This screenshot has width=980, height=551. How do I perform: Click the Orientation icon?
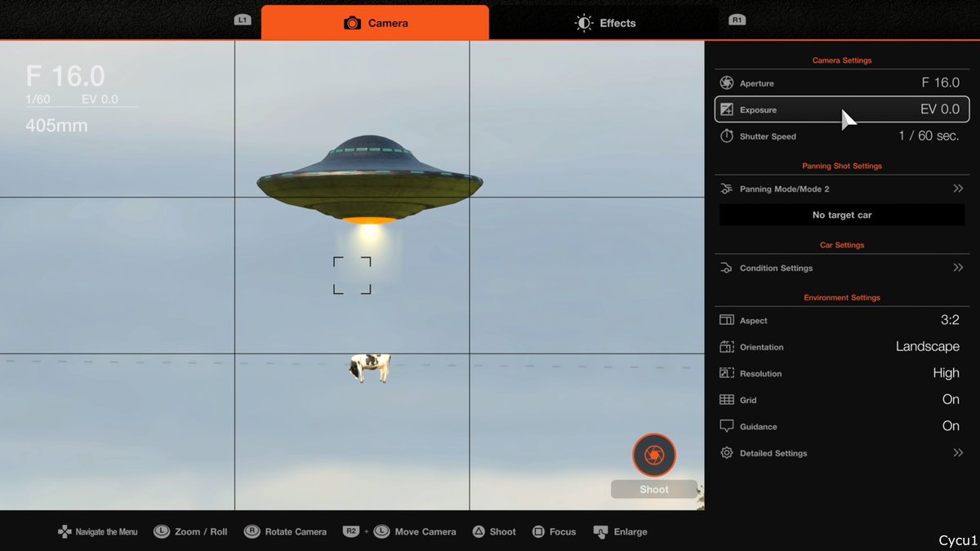point(727,347)
